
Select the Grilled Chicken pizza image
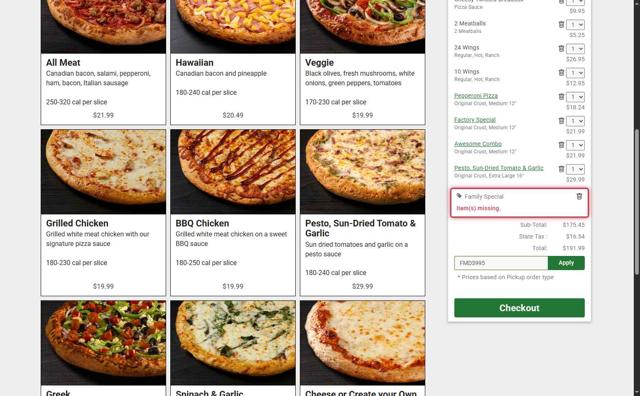pos(103,172)
